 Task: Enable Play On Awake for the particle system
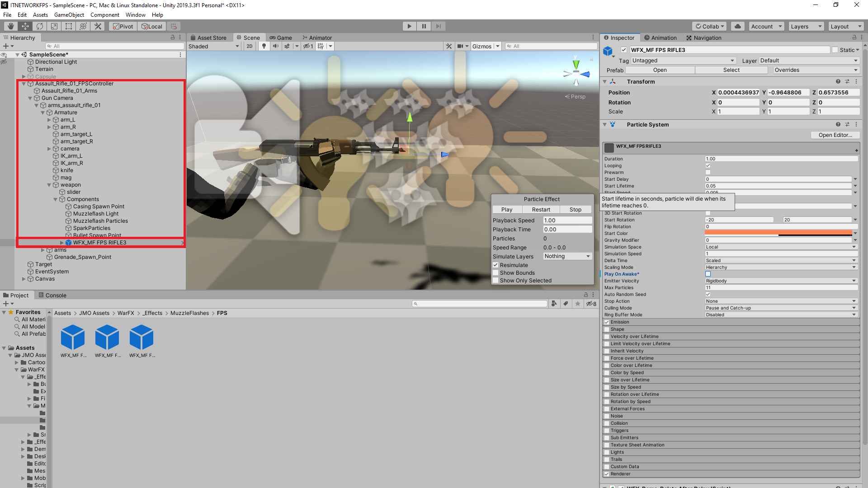click(x=708, y=274)
